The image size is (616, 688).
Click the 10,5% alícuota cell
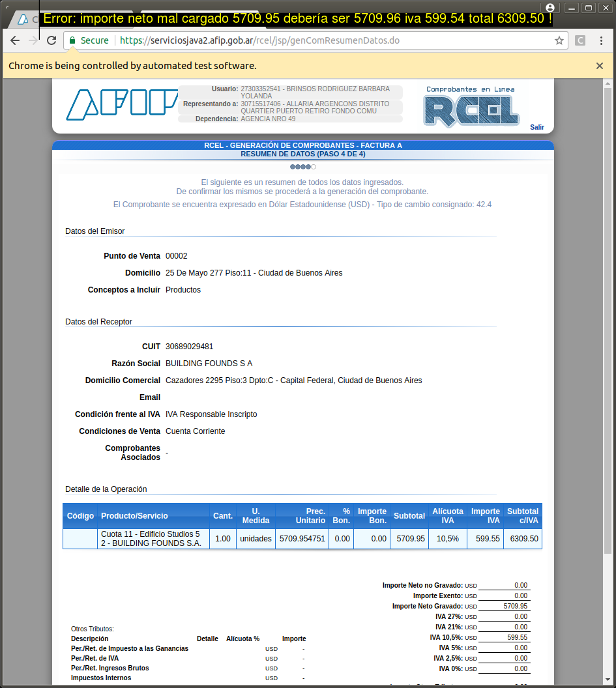tap(448, 539)
